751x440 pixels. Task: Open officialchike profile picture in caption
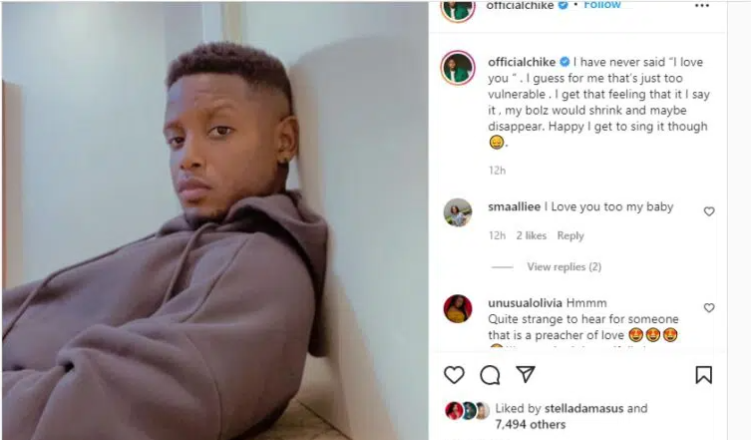(x=458, y=67)
